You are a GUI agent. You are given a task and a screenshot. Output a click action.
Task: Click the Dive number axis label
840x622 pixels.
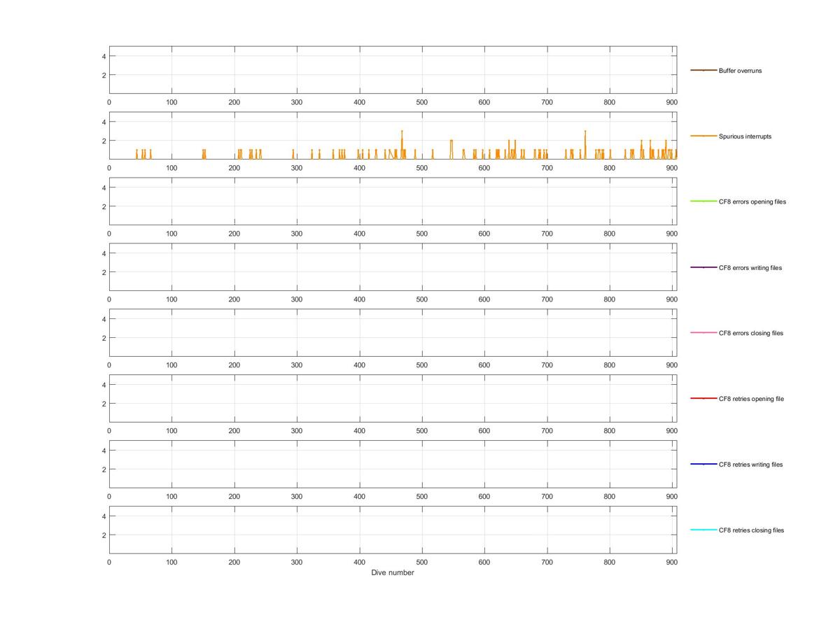click(x=393, y=572)
